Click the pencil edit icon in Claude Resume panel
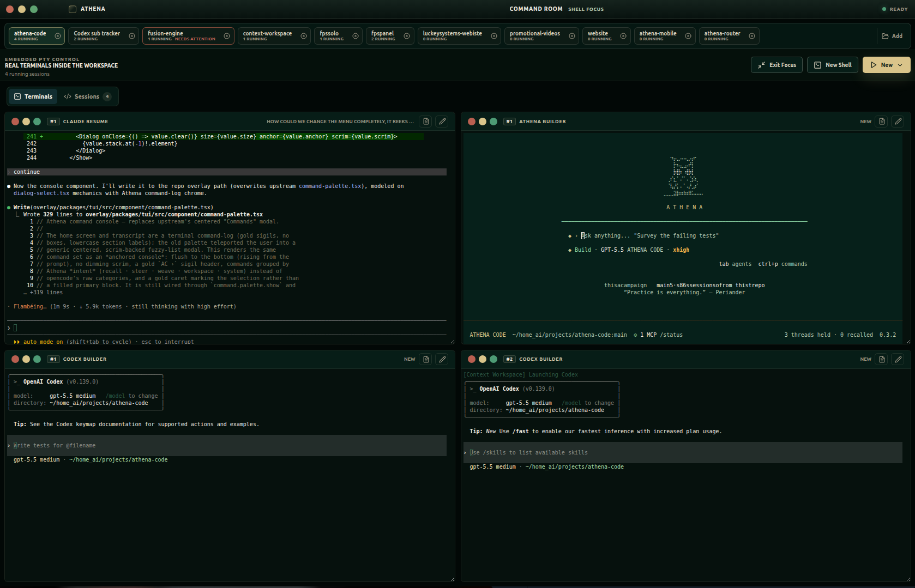Image resolution: width=915 pixels, height=588 pixels. [443, 122]
